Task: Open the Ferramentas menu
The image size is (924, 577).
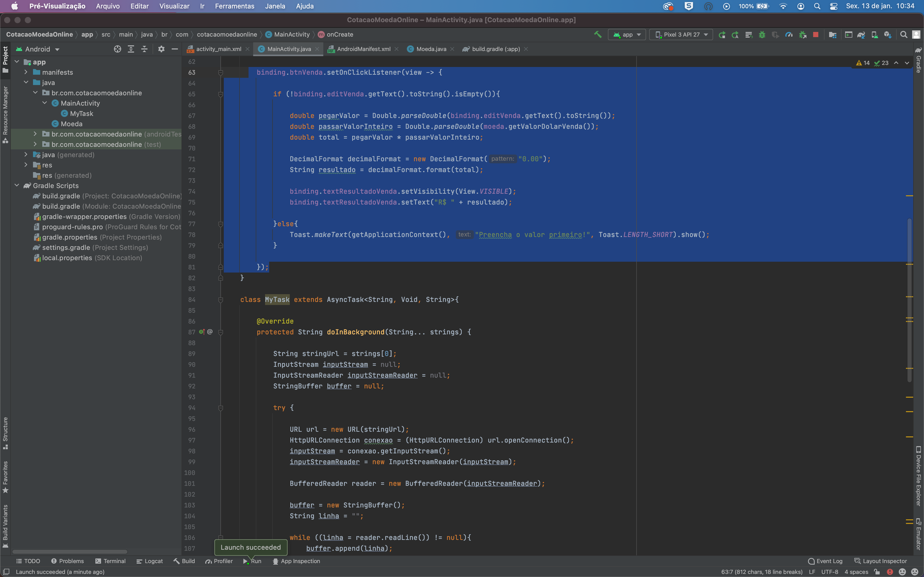Action: pyautogui.click(x=234, y=6)
